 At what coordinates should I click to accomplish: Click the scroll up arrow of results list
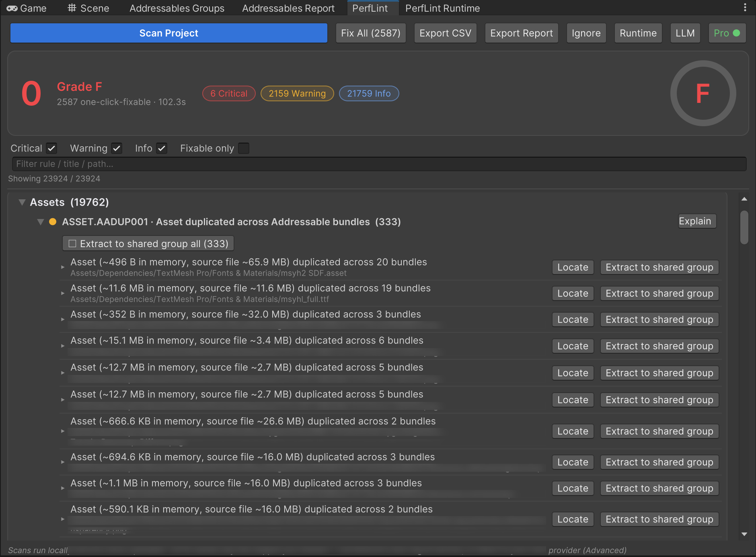(744, 199)
